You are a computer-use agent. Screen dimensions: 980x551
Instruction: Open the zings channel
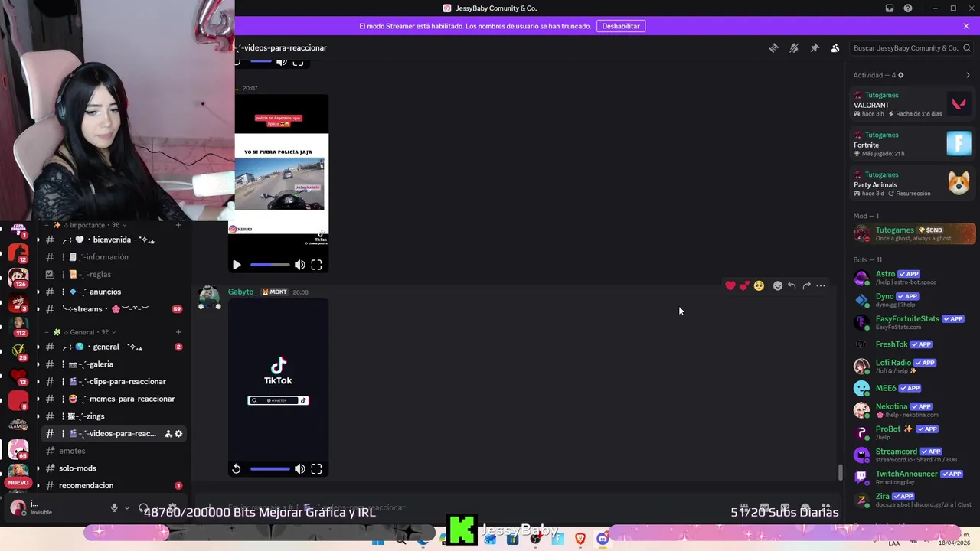pos(112,416)
